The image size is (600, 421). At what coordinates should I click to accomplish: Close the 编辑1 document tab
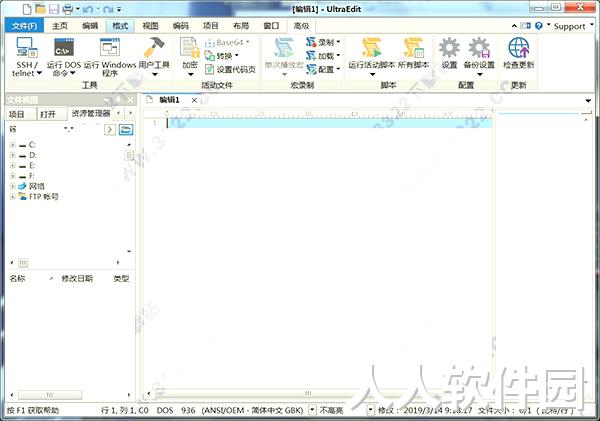[194, 100]
